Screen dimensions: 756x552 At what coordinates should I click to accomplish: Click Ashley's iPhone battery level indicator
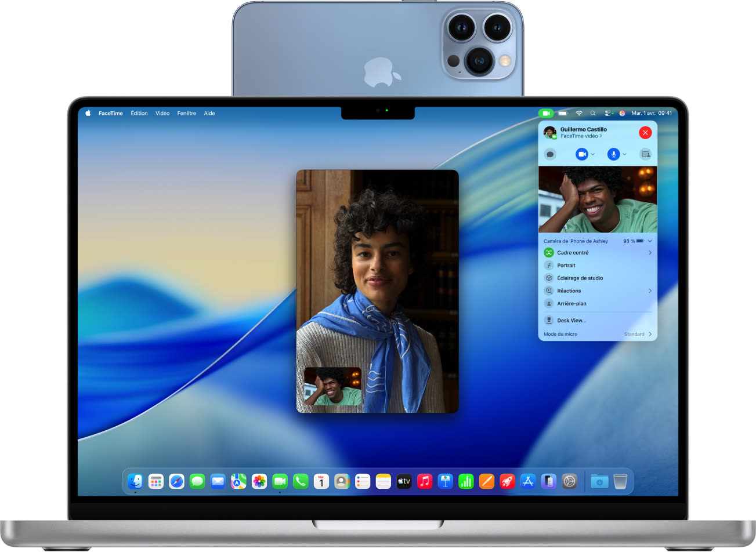coord(632,241)
